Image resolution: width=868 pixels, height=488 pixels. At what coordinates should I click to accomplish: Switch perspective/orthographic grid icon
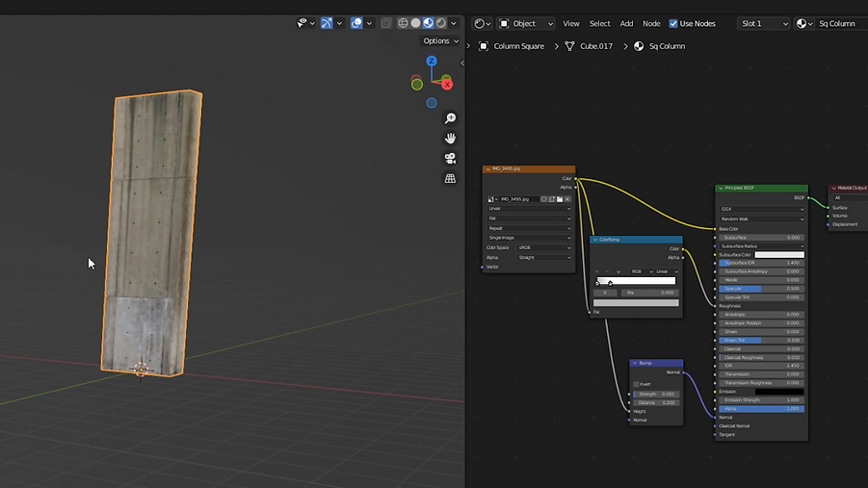click(x=450, y=178)
